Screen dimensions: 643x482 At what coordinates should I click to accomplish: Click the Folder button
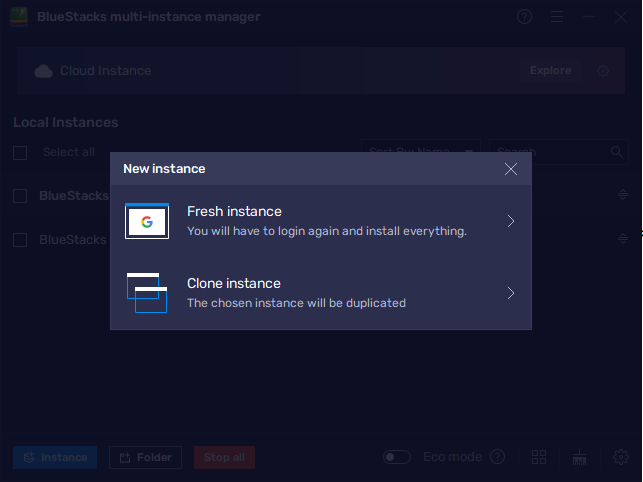tap(145, 458)
